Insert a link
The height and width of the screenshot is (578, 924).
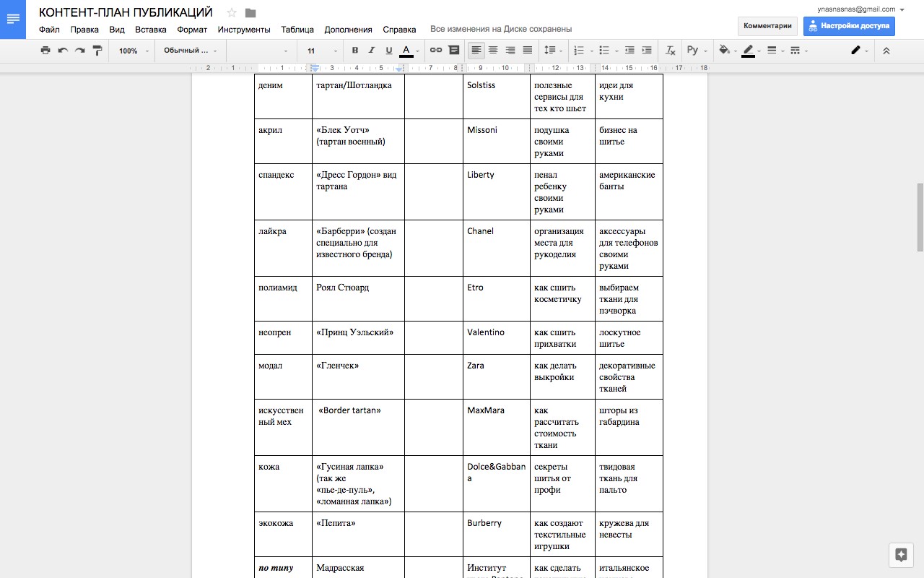[436, 51]
